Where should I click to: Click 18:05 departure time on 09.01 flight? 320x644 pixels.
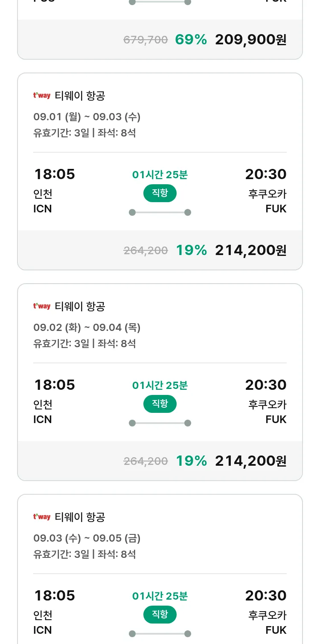pos(54,174)
